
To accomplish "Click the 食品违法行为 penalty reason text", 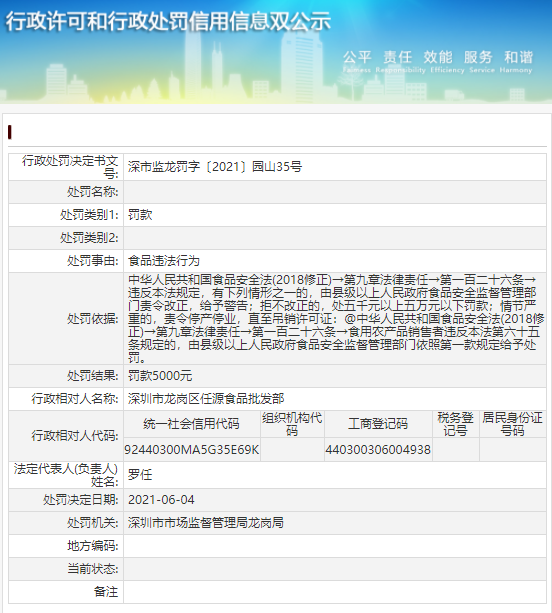I will 164,261.
